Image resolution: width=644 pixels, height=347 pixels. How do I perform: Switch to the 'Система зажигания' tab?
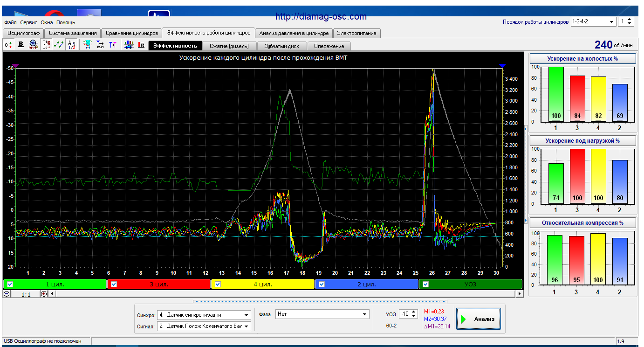[x=73, y=33]
